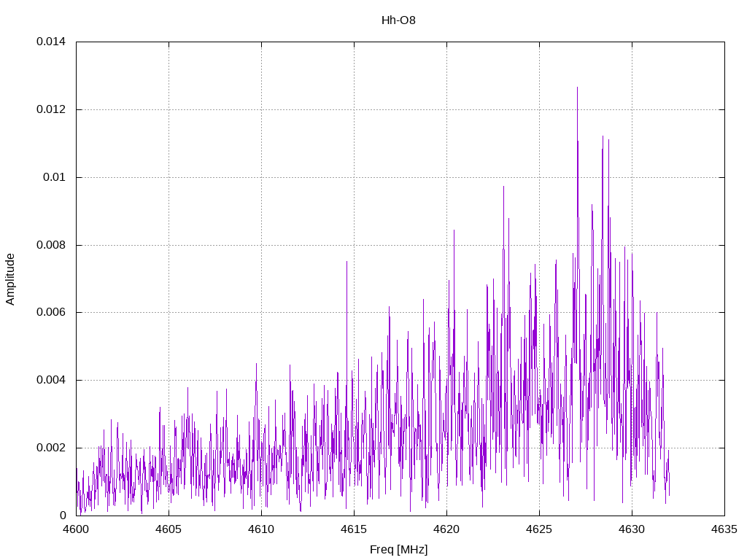Screen dimensions: 747x560
Task: Click the 0.002 y-axis tick label
Action: pos(51,448)
